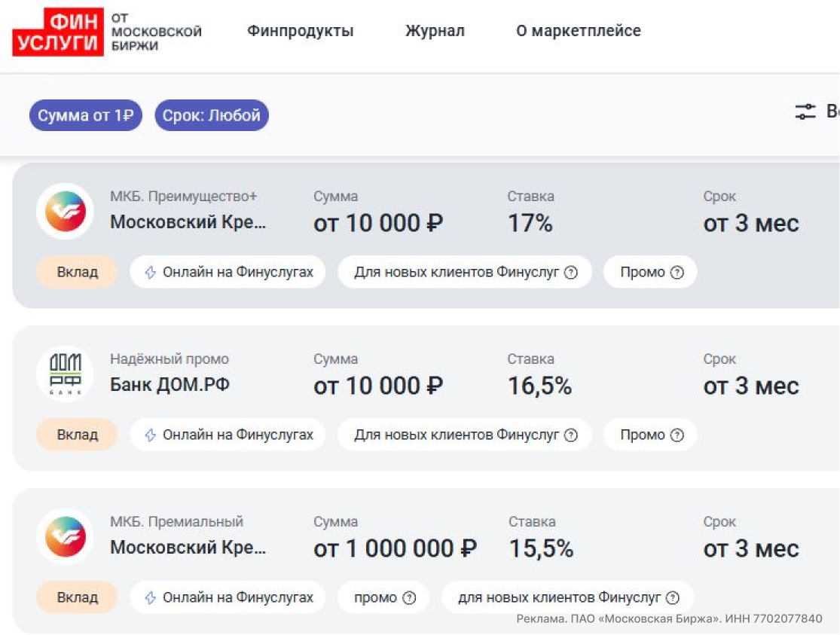Viewport: 840px width, 635px height.
Task: Open the Журнал section
Action: coord(435,31)
